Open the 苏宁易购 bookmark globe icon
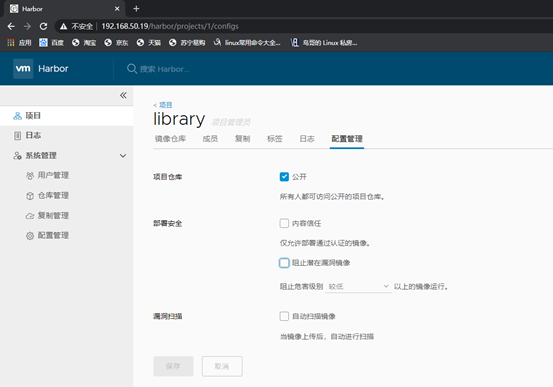 click(x=172, y=43)
